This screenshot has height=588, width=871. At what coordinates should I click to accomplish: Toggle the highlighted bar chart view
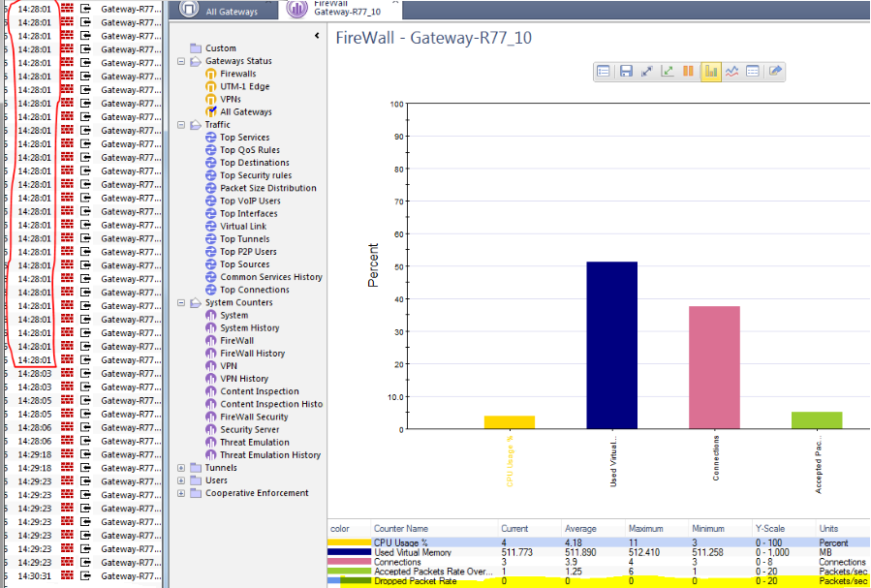click(x=711, y=71)
